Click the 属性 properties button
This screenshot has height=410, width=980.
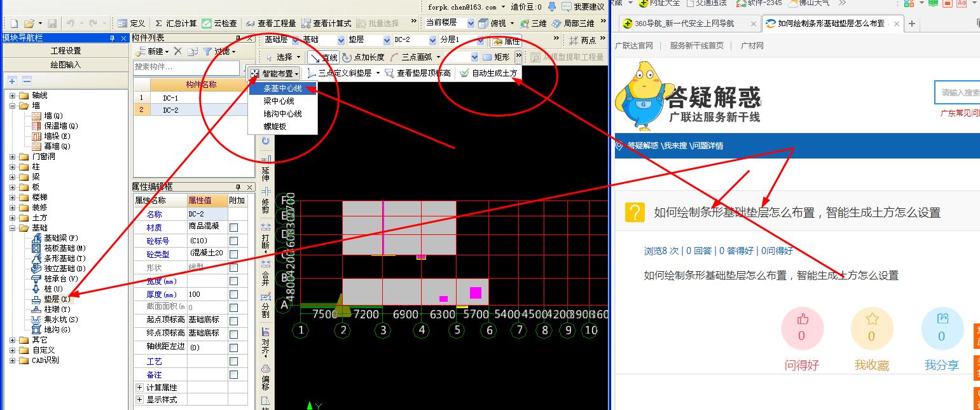pyautogui.click(x=506, y=41)
